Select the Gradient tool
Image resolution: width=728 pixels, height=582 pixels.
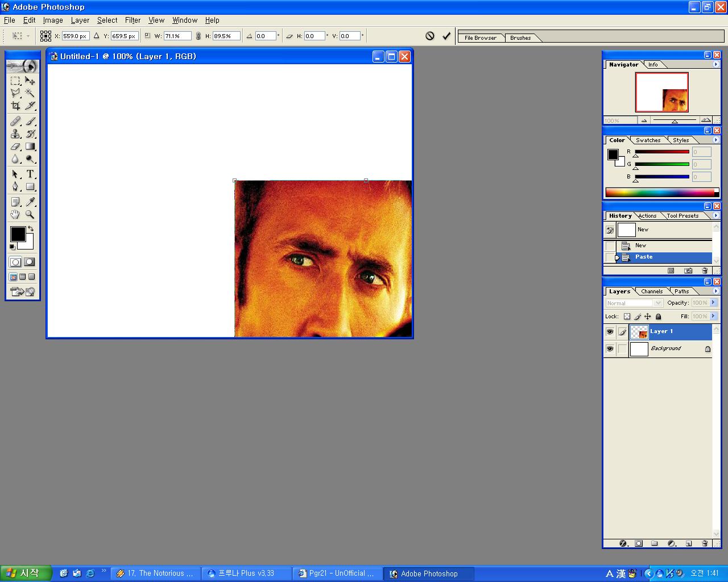(30, 146)
